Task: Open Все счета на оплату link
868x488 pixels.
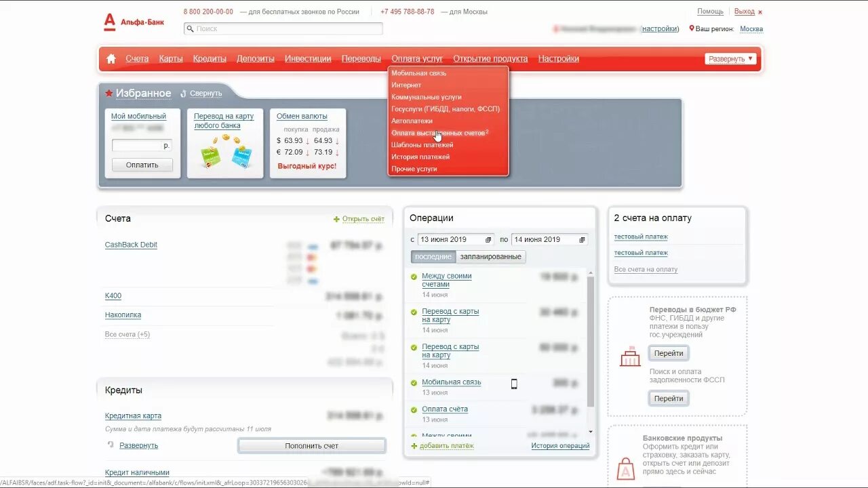Action: coord(646,269)
